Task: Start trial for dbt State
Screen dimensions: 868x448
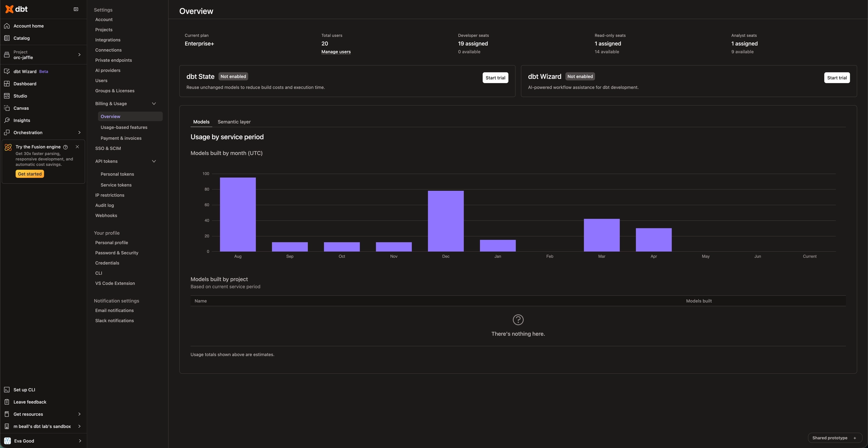Action: pos(495,78)
